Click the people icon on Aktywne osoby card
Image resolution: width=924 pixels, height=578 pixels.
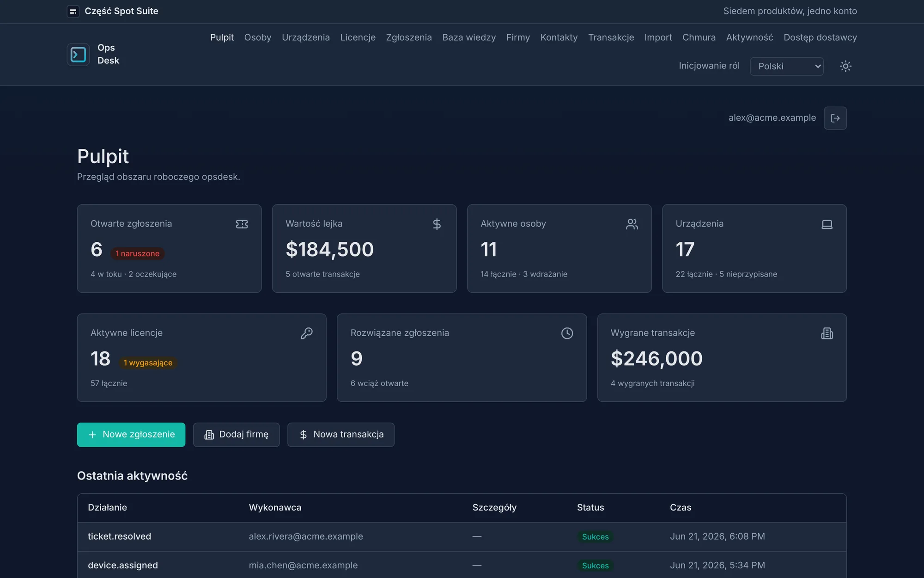point(632,224)
